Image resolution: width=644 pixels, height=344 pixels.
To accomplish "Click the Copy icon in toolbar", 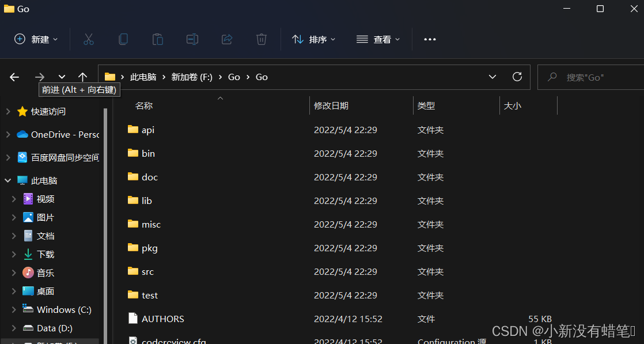I will pyautogui.click(x=123, y=39).
